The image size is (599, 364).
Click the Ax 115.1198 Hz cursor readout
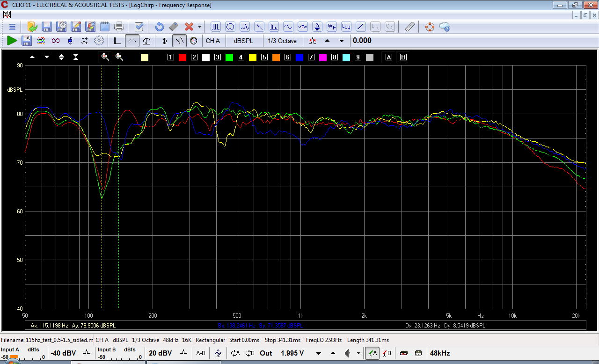pyautogui.click(x=50, y=325)
